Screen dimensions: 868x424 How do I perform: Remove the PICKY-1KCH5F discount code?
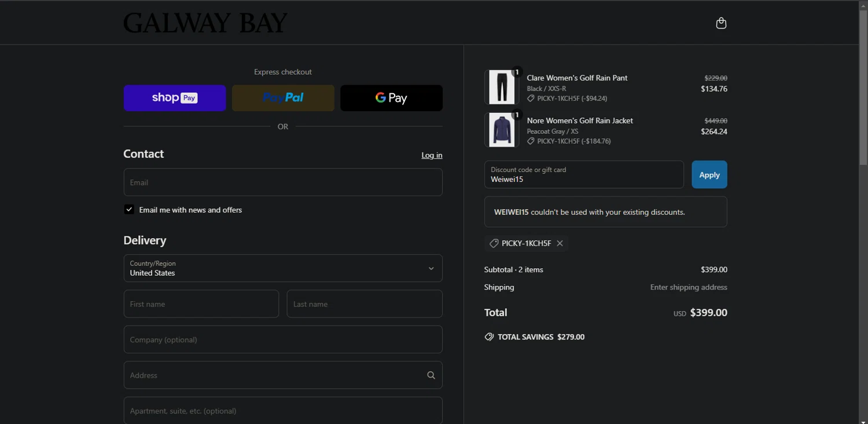(x=560, y=243)
